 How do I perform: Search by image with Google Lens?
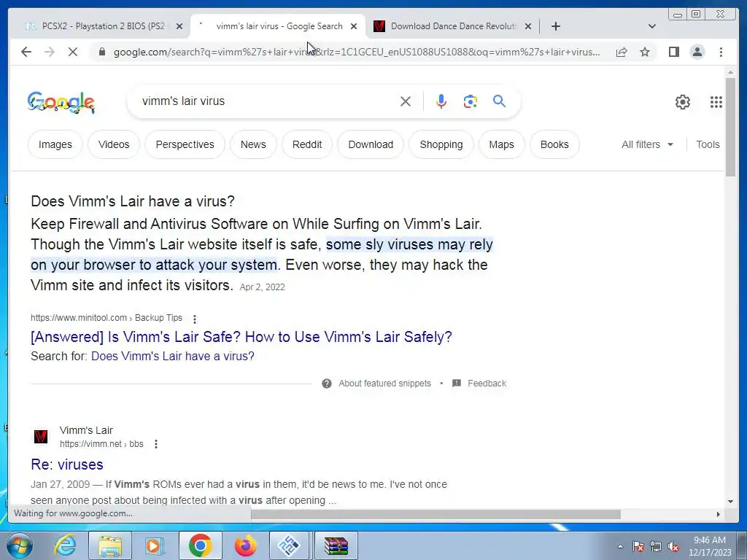coord(471,101)
